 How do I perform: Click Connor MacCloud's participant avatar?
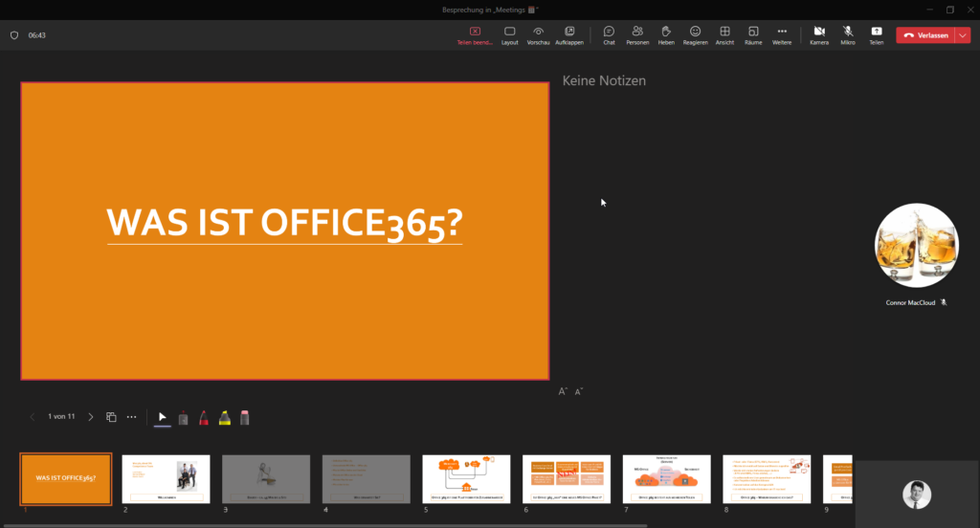coord(916,246)
